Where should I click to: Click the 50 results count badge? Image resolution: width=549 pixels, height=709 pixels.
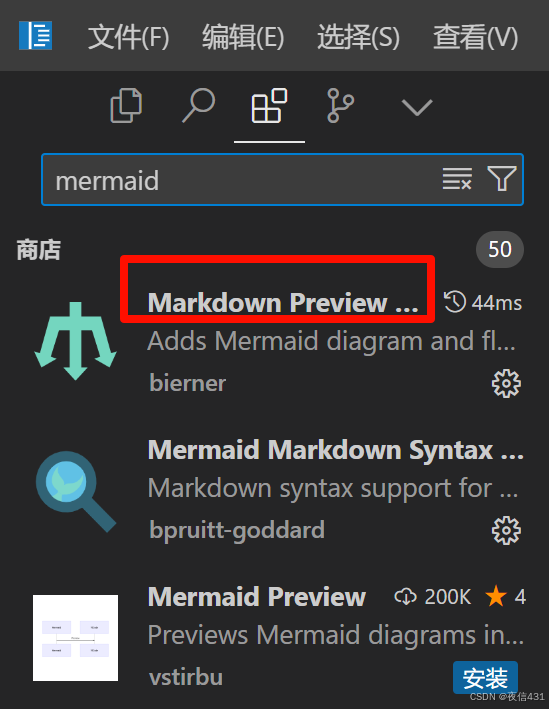click(x=500, y=249)
